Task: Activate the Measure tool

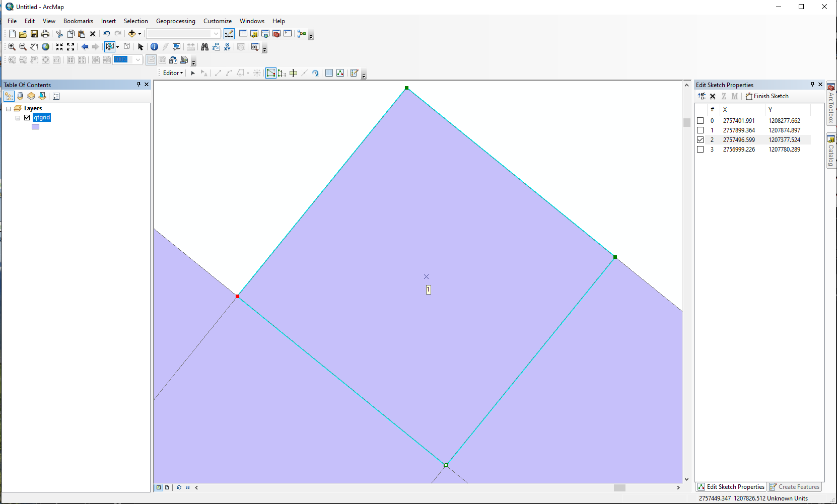Action: [191, 47]
